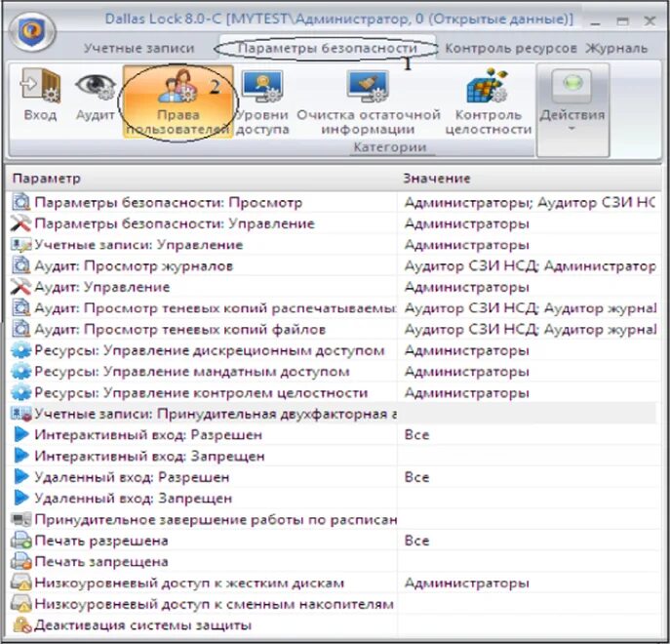Select Удаленный вход: Запрещен text

pos(134,499)
